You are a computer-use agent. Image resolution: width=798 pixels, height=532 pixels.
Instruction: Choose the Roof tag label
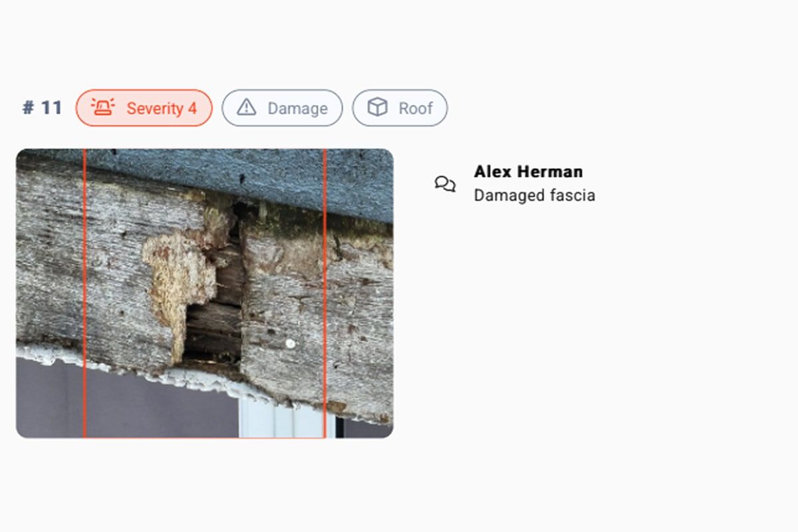tap(416, 108)
